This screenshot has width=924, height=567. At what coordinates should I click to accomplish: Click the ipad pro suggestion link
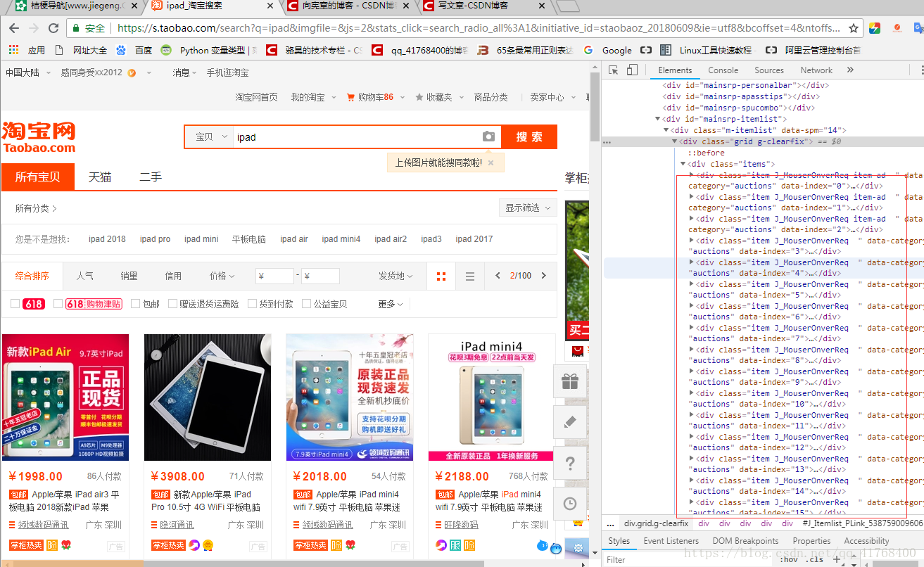pos(155,239)
